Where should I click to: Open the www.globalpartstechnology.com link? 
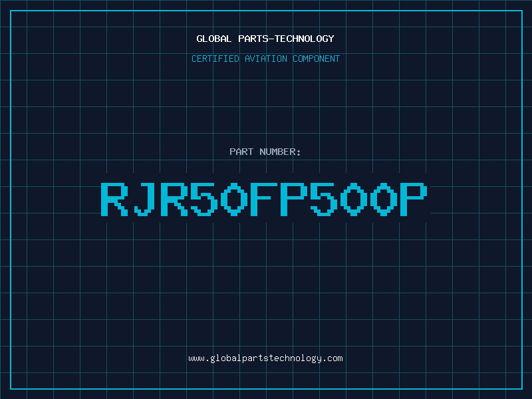(x=265, y=358)
